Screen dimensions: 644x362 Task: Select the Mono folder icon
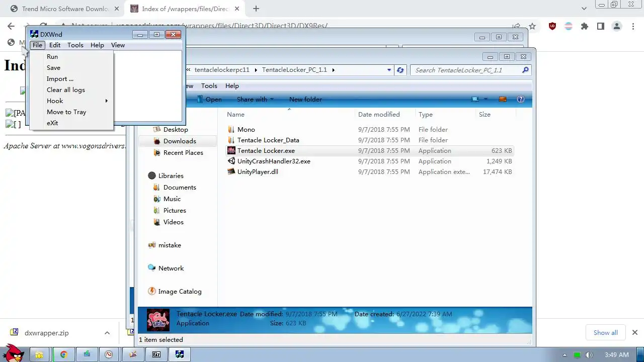coord(231,129)
